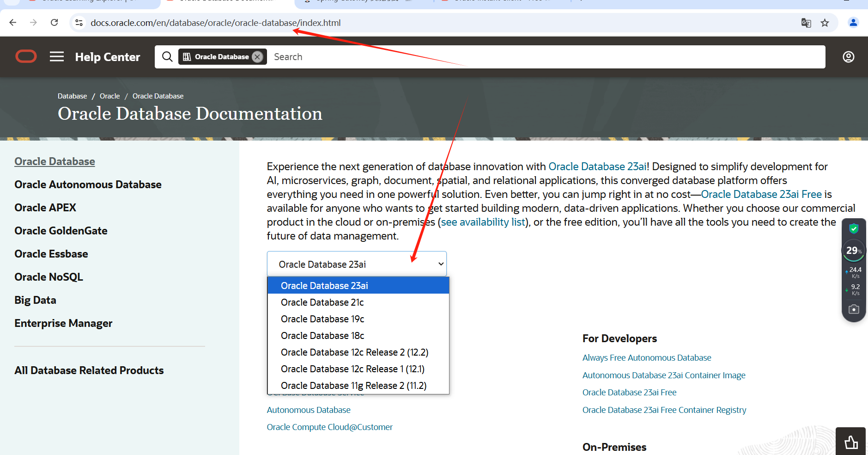
Task: Select Oracle Database 21c option
Action: 358,302
